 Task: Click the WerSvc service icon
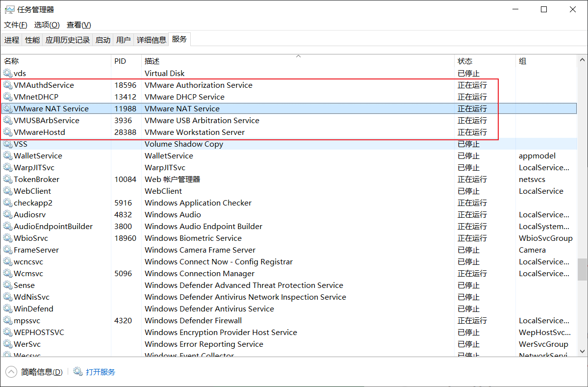[8, 344]
